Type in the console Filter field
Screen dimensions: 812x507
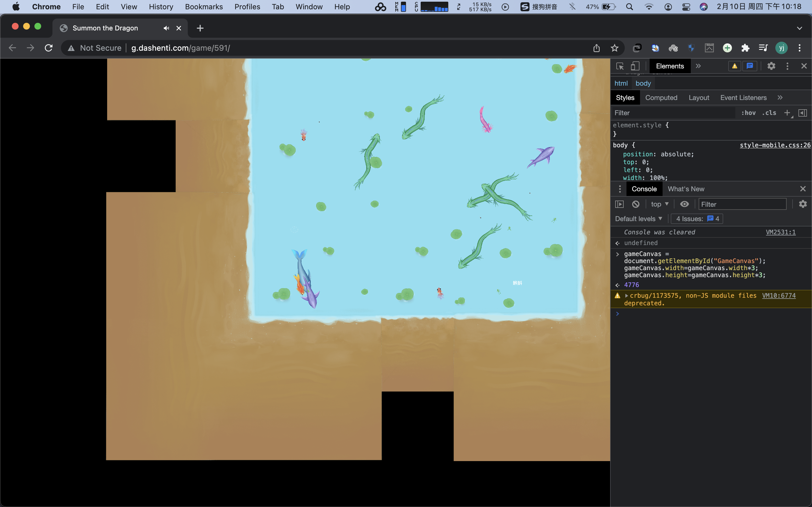pyautogui.click(x=742, y=204)
